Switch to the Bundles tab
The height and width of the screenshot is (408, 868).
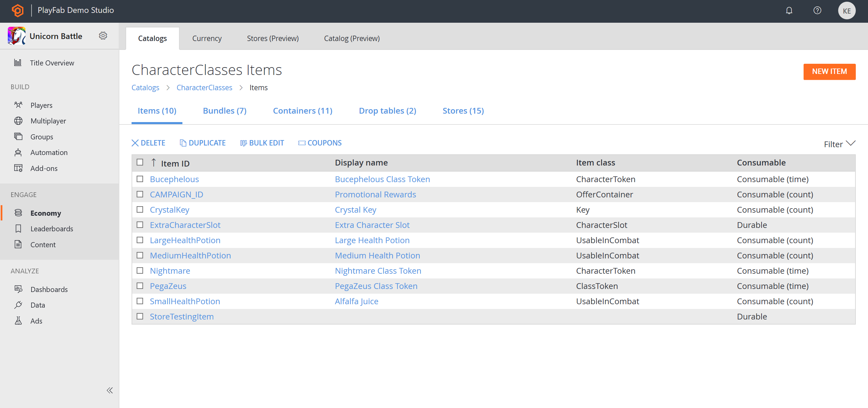tap(225, 110)
